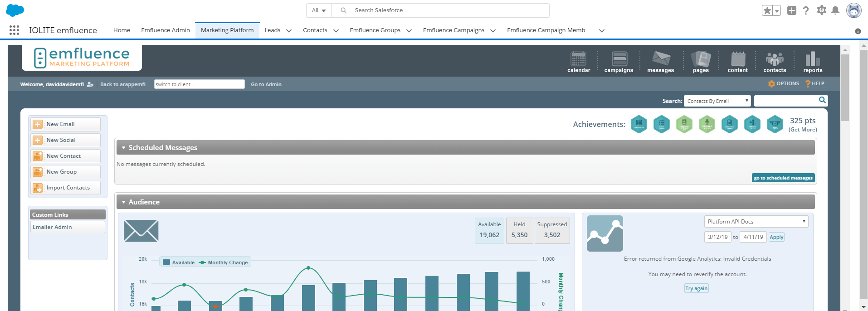Click the checklist achievement badge
This screenshot has height=311, width=868.
pos(661,124)
